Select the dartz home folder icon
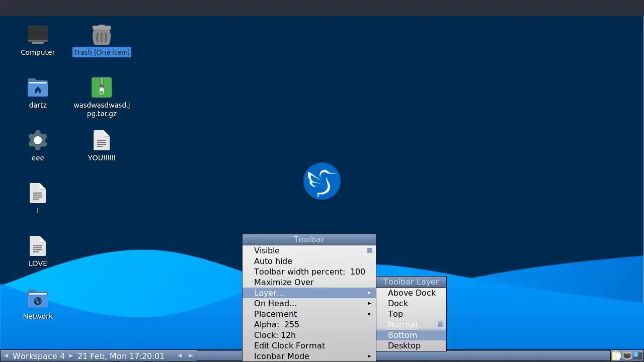This screenshot has height=362, width=644. coord(38,87)
